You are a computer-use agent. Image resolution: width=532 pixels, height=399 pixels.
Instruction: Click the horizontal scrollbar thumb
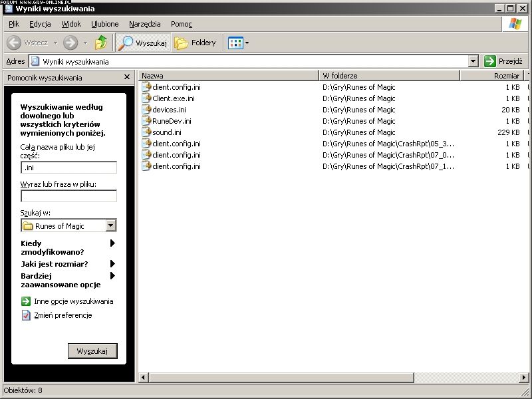[281, 377]
